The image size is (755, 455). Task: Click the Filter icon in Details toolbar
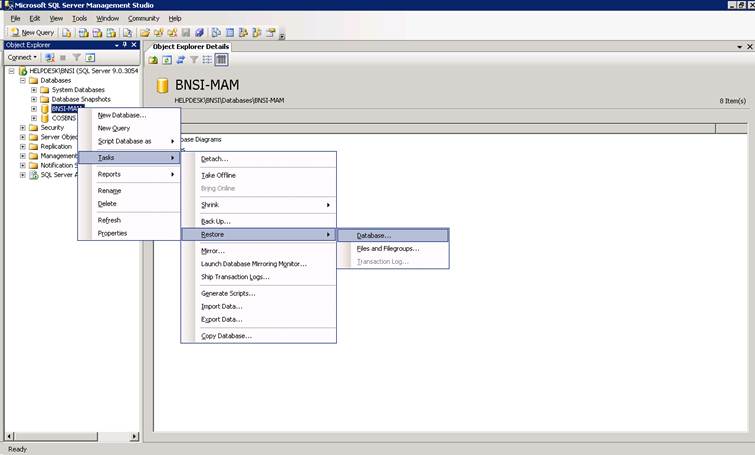coord(194,60)
